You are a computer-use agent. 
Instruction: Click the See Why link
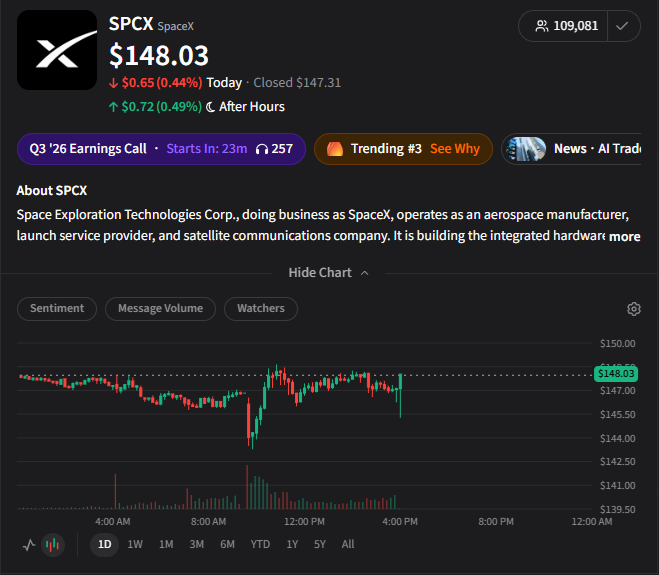[455, 149]
